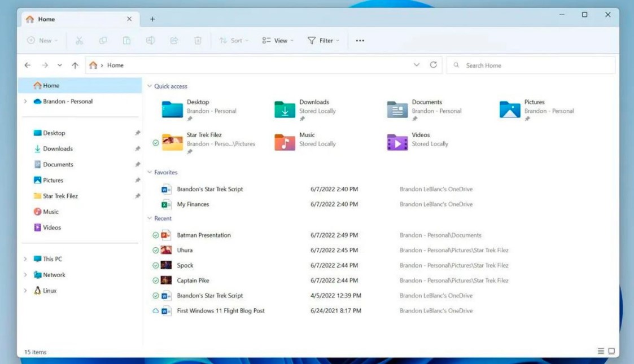Click the Rename icon in toolbar

pyautogui.click(x=150, y=41)
